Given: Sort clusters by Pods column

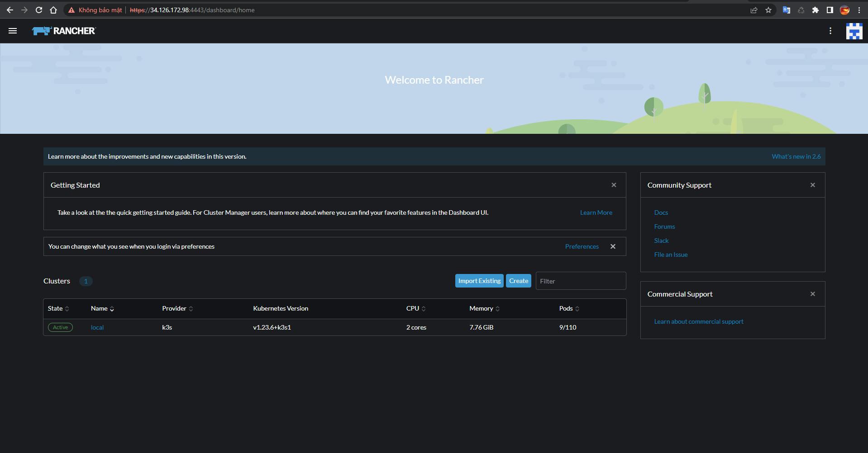Looking at the screenshot, I should click(x=569, y=308).
